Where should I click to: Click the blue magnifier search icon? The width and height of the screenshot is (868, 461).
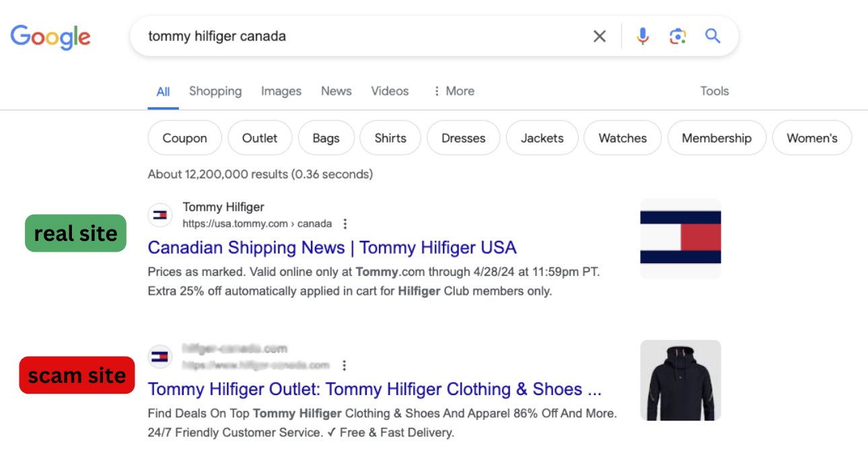[x=713, y=36]
